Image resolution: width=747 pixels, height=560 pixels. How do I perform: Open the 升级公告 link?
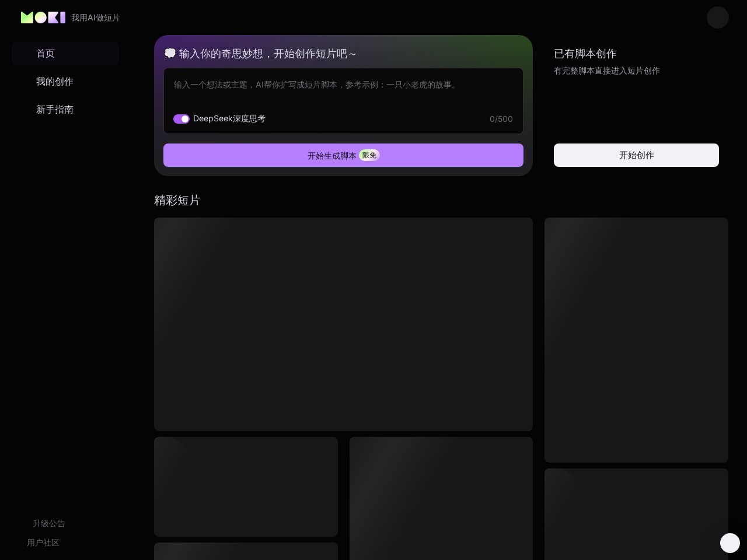click(x=49, y=523)
